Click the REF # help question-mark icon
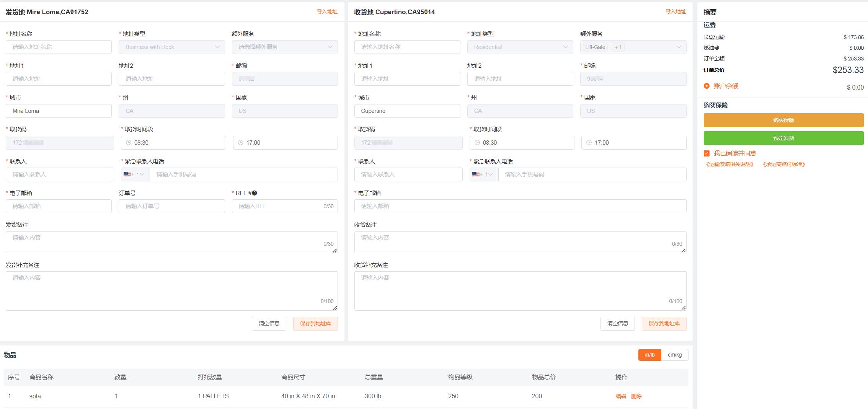Image resolution: width=868 pixels, height=409 pixels. tap(255, 193)
